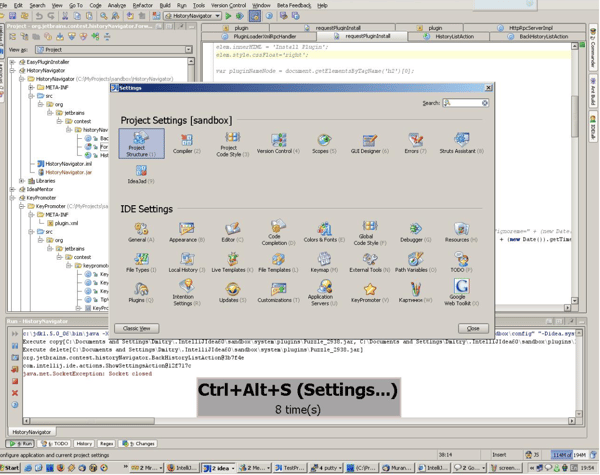Click Classic View button
600x475 pixels.
tap(137, 328)
